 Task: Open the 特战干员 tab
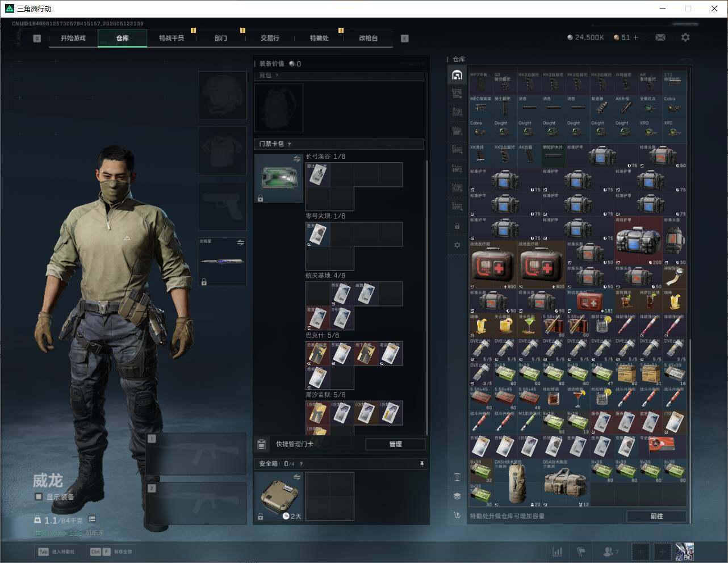click(171, 38)
